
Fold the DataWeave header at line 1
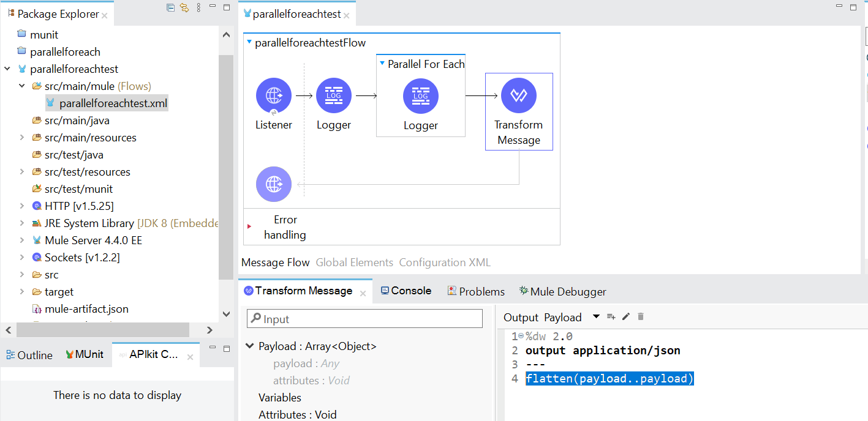point(521,336)
